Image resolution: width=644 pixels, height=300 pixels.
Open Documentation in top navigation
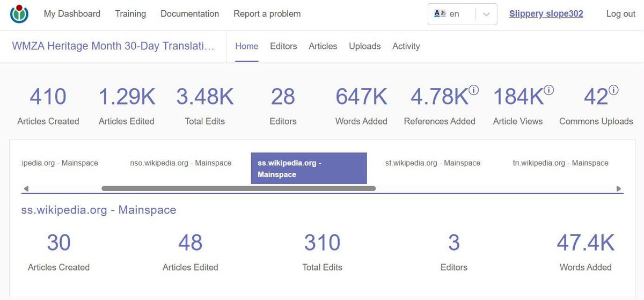(x=189, y=14)
